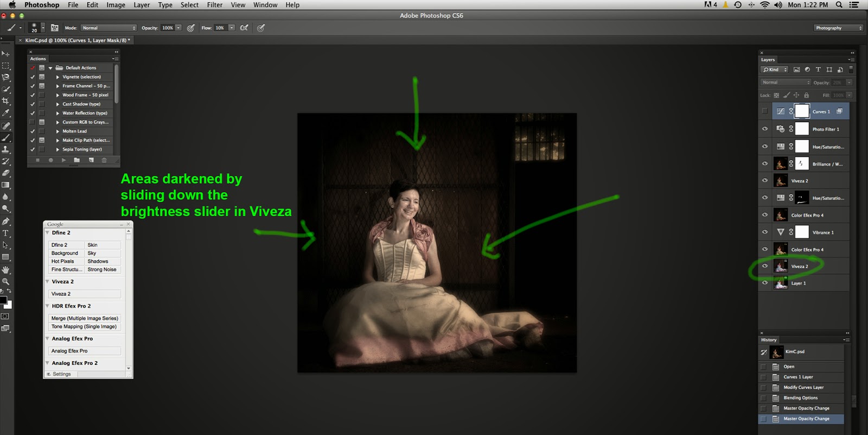
Task: Open the brush Mode dropdown
Action: [x=108, y=28]
